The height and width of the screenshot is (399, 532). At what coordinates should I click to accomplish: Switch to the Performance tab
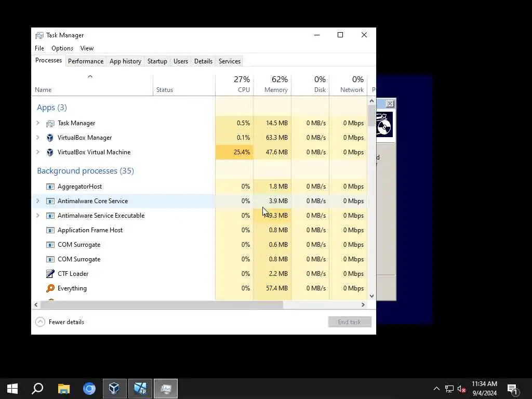pos(86,61)
